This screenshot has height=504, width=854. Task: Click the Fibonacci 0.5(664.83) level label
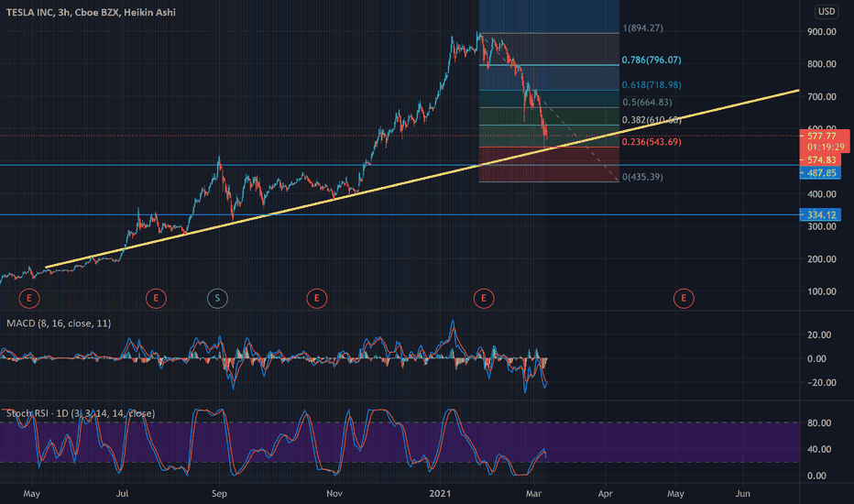[647, 103]
